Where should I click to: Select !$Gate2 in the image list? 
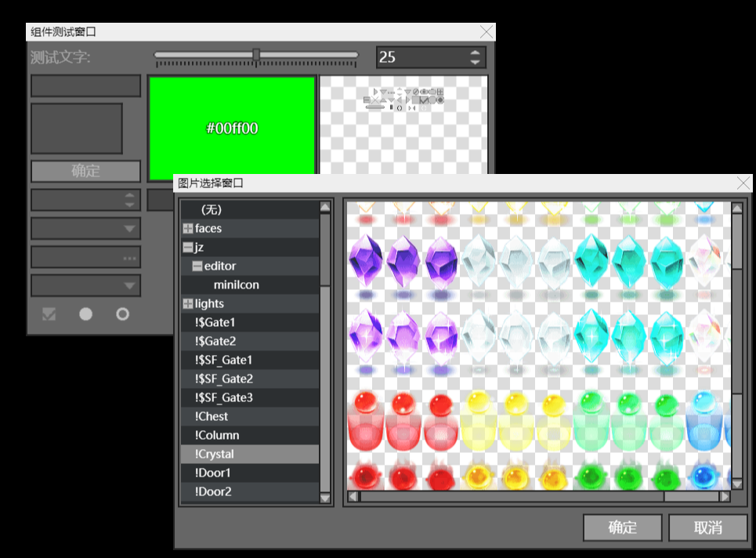(250, 342)
